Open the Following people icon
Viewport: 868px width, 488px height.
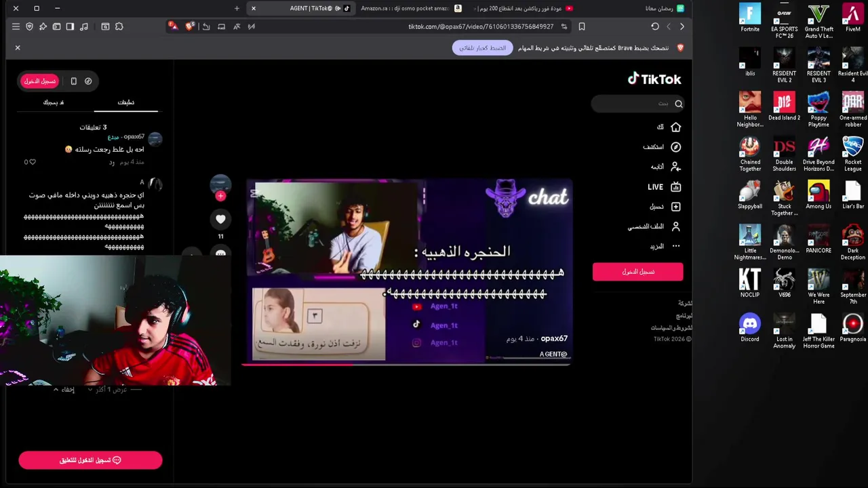(675, 167)
